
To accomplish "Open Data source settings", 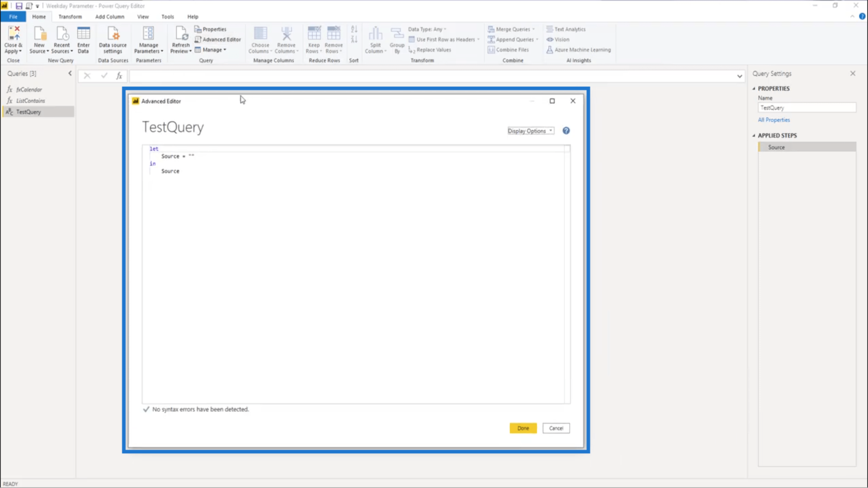I will 113,40.
